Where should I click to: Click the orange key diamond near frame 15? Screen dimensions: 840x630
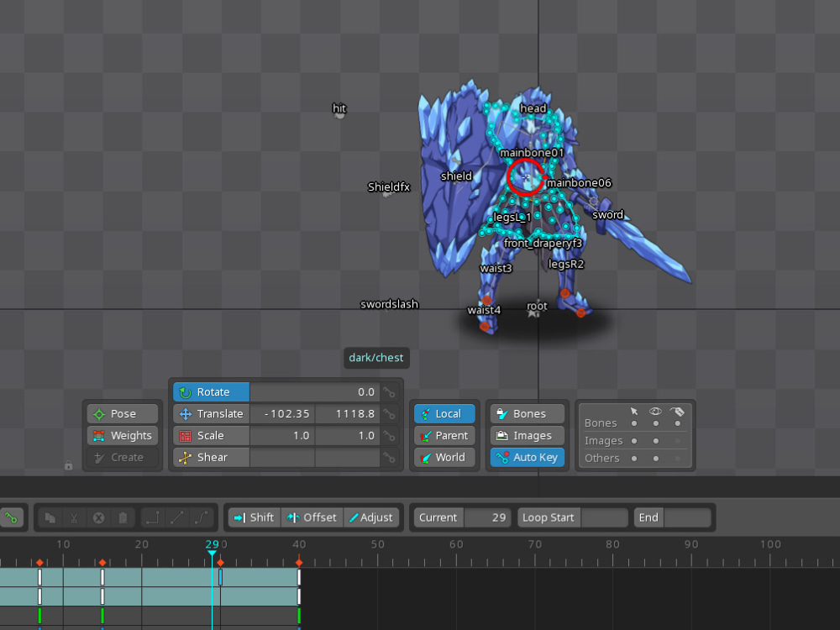[102, 563]
